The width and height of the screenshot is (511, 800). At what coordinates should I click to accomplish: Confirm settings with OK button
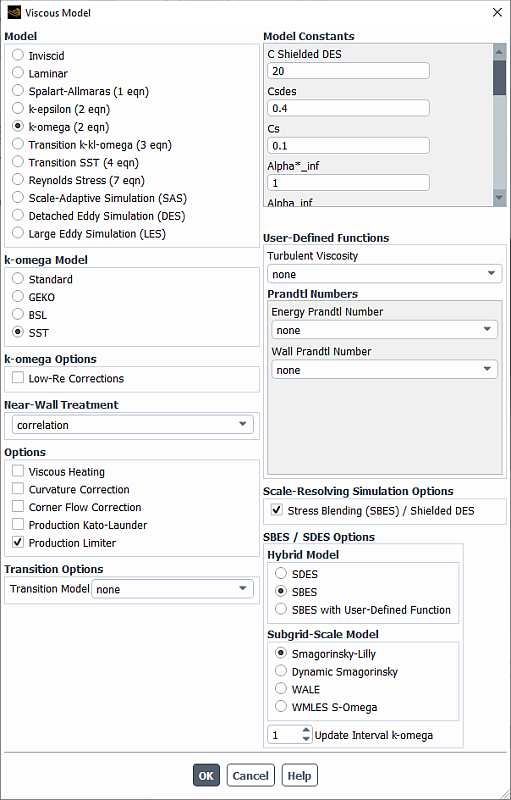tap(206, 776)
